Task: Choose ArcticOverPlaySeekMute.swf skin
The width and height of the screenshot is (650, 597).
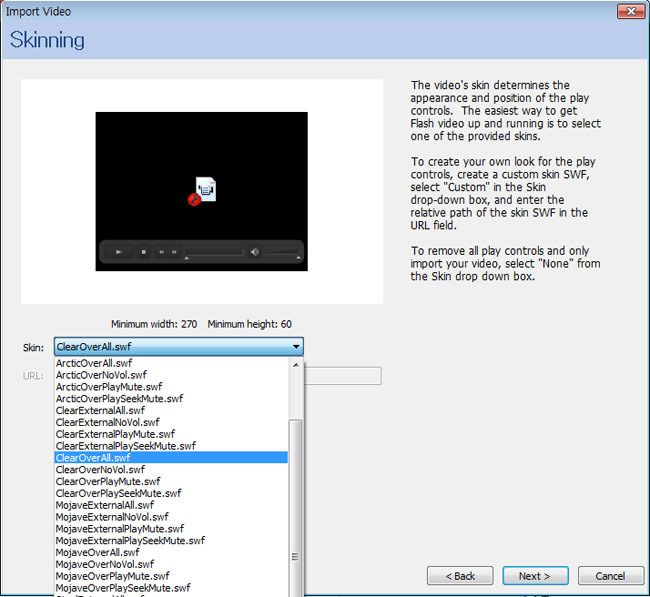Action: click(x=171, y=398)
